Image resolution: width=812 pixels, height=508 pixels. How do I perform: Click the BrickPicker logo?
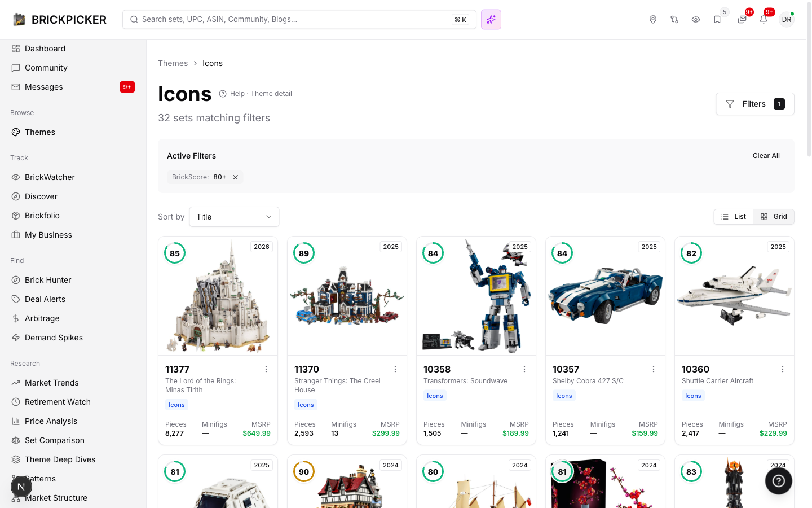(59, 20)
